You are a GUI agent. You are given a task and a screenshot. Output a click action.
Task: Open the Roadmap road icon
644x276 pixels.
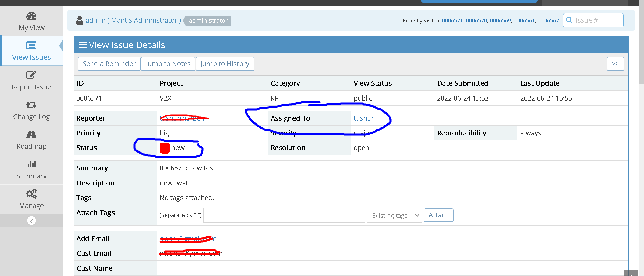(x=31, y=135)
